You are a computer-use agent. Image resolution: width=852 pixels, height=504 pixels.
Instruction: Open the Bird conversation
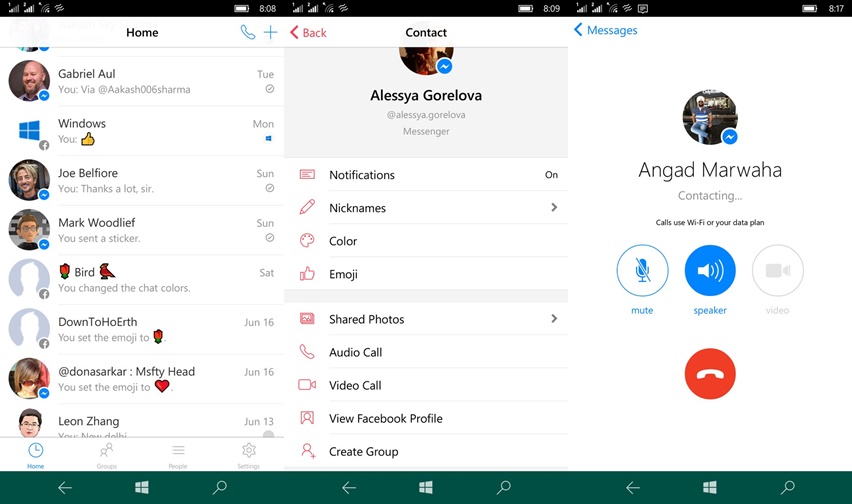(142, 280)
